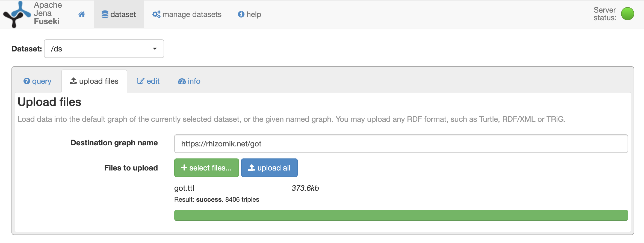Open the info tab
644x243 pixels.
(189, 81)
